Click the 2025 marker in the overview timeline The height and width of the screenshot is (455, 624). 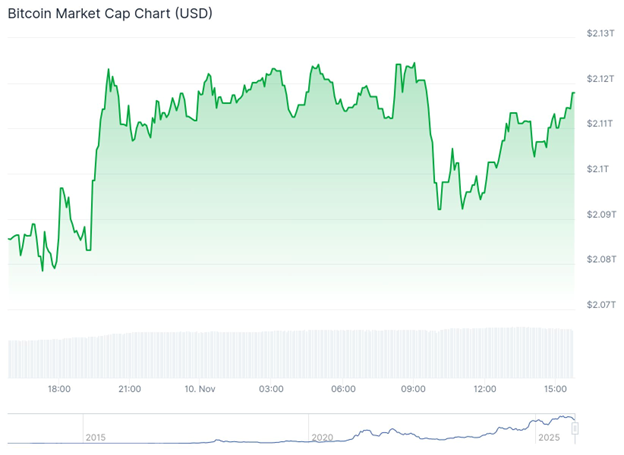(x=549, y=438)
